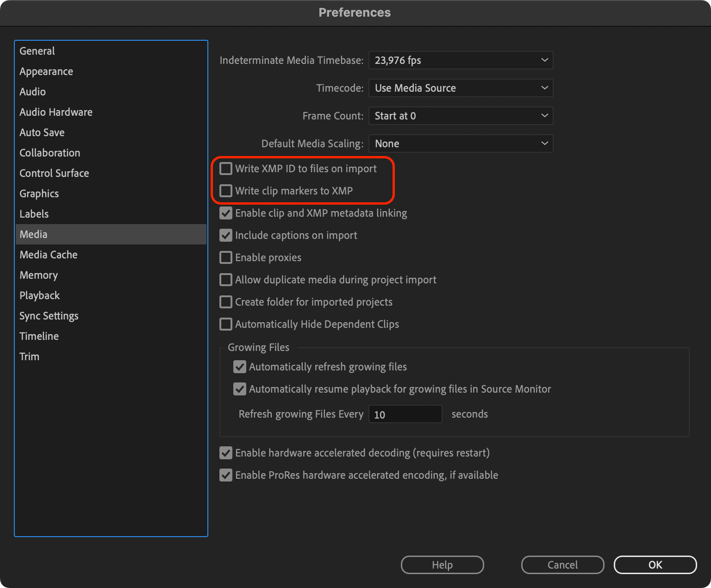The height and width of the screenshot is (588, 711).
Task: Toggle Automatically Hide Dependent Clips
Action: [225, 324]
